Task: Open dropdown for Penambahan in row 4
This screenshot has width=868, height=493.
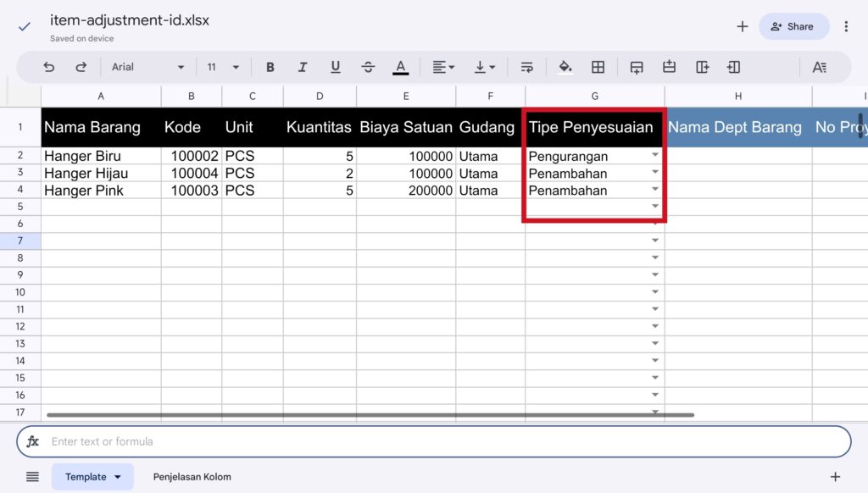Action: tap(655, 189)
